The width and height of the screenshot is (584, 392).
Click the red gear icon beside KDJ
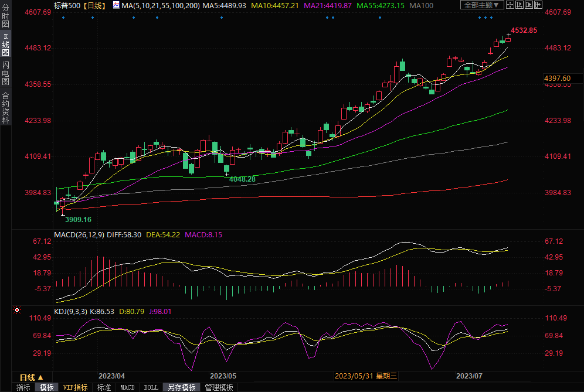[x=18, y=310]
